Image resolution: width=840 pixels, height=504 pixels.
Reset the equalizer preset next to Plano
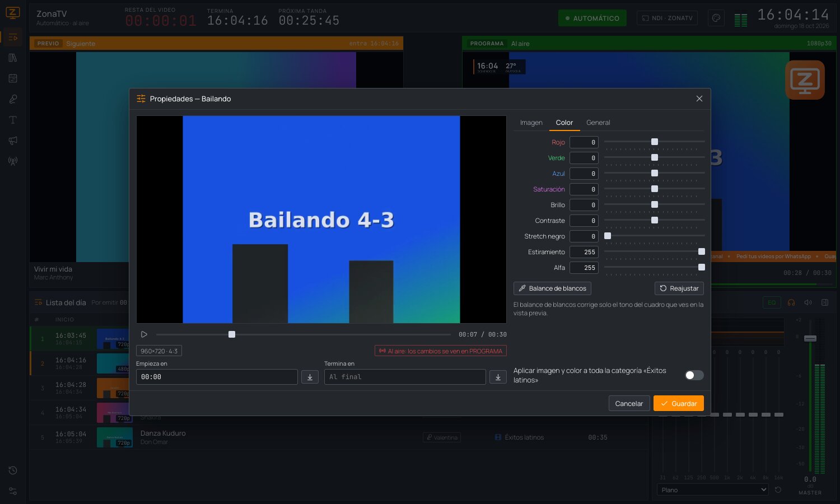[778, 490]
